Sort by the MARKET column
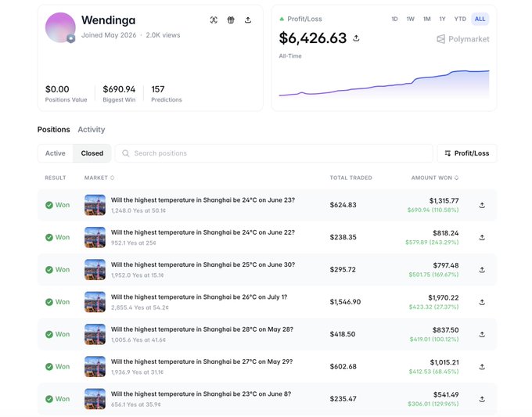 coord(99,178)
